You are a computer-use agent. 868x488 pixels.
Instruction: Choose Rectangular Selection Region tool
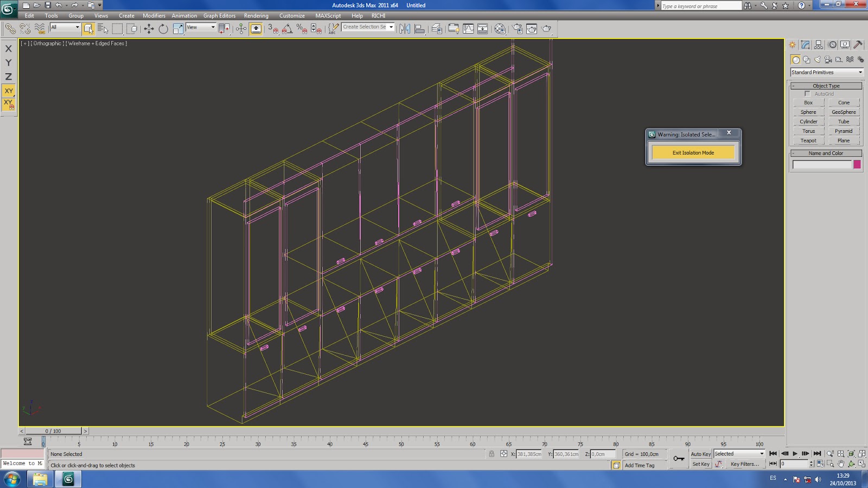click(x=117, y=29)
